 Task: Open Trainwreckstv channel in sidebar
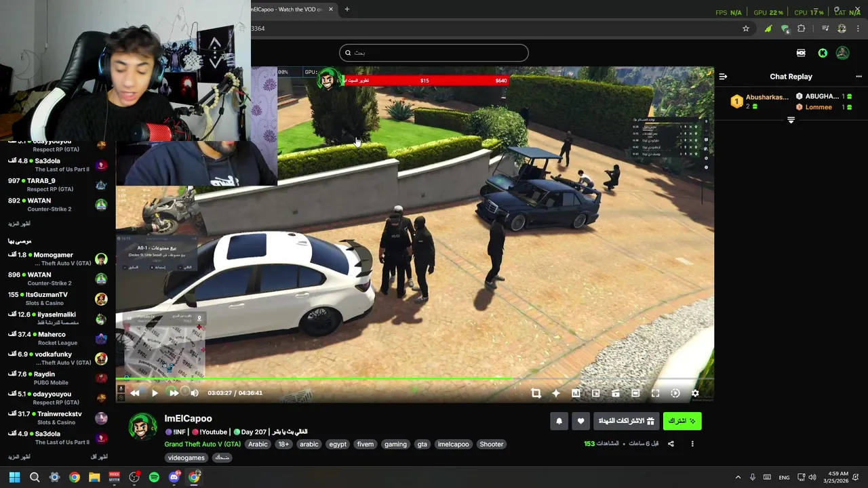(58, 418)
